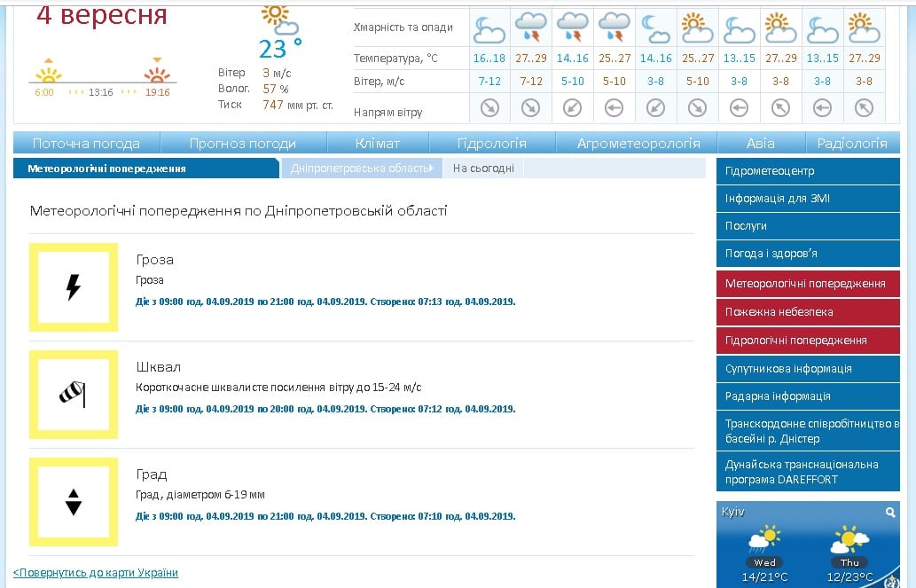
Task: Click the Київ city name in weather widget
Action: coord(733,512)
